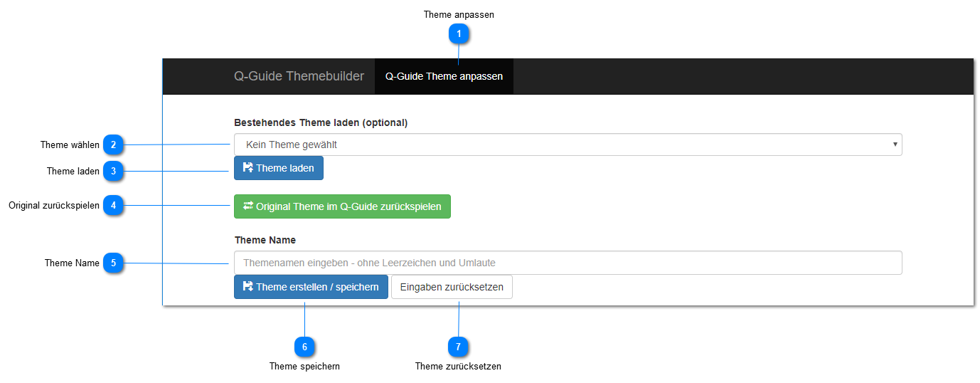Focus the Theme Name input field
980x383 pixels.
pos(568,263)
